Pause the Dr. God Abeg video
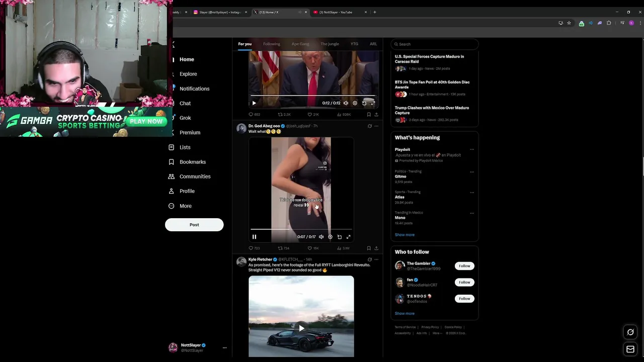The height and width of the screenshot is (362, 644). 254,237
